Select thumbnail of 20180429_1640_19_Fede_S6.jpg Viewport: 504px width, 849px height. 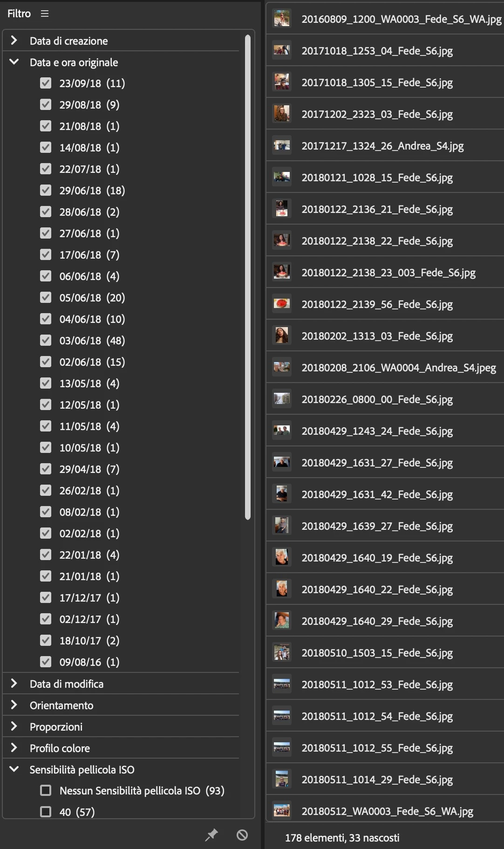click(282, 558)
